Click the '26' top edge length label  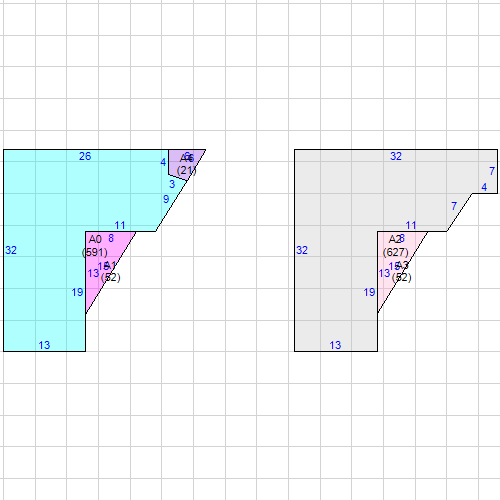click(x=85, y=156)
